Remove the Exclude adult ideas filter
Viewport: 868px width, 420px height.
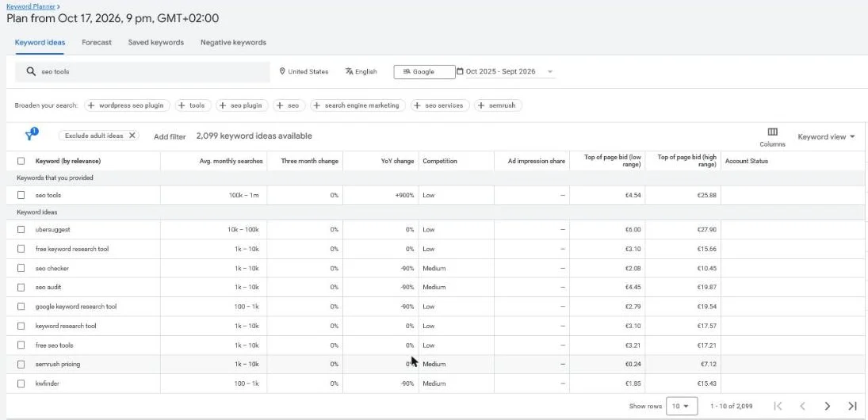(x=132, y=136)
